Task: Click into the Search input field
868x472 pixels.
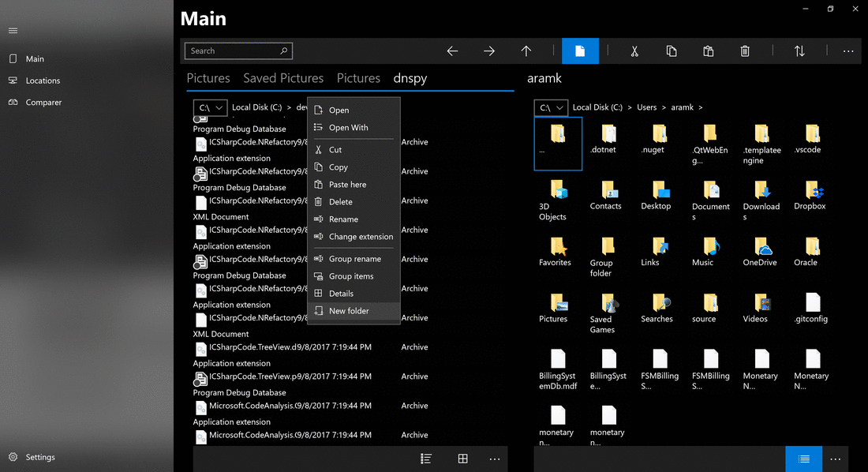Action: click(238, 51)
